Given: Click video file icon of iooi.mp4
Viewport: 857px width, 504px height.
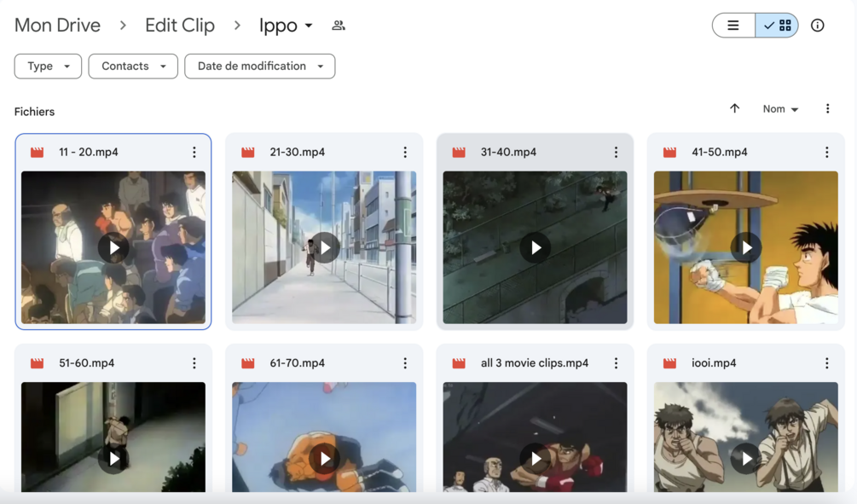Looking at the screenshot, I should [x=670, y=363].
